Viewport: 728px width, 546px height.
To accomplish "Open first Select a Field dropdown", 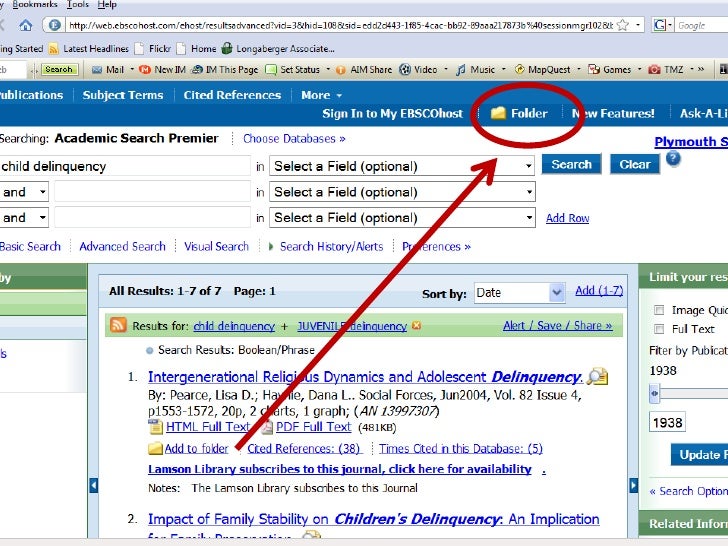I will [x=402, y=166].
